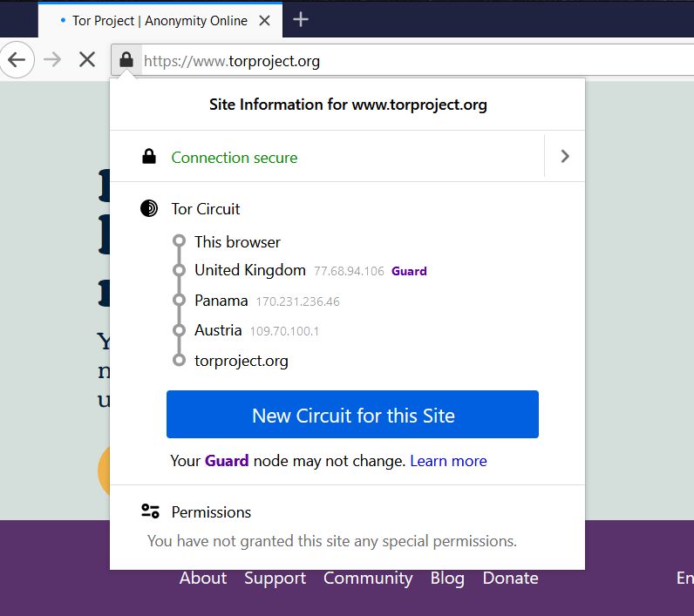The width and height of the screenshot is (694, 616).
Task: Select the United Kingdom relay entry
Action: (250, 270)
